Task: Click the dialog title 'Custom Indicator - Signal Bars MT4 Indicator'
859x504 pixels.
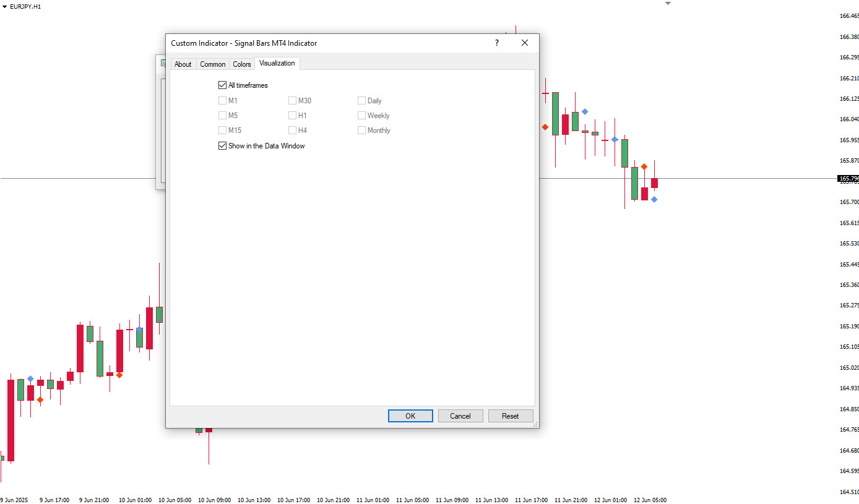Action: 244,43
